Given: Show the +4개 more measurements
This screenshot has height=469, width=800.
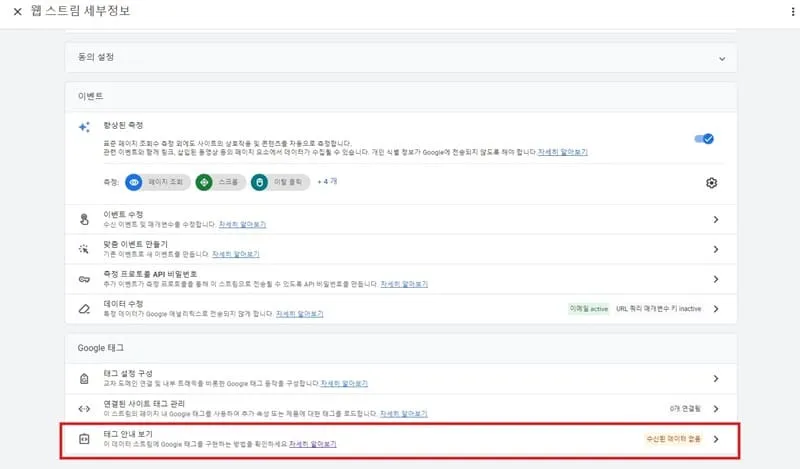Looking at the screenshot, I should pyautogui.click(x=327, y=181).
